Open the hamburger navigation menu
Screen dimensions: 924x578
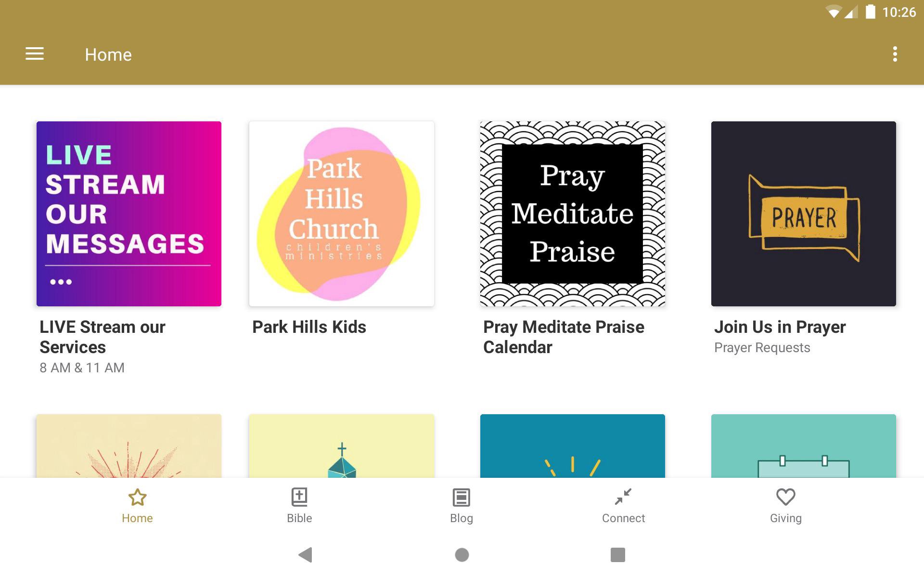click(x=35, y=54)
